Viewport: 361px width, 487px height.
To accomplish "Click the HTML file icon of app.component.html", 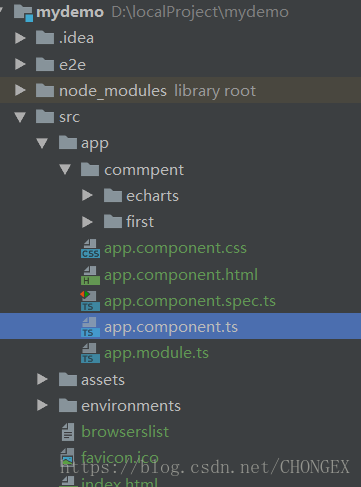I will pyautogui.click(x=90, y=275).
